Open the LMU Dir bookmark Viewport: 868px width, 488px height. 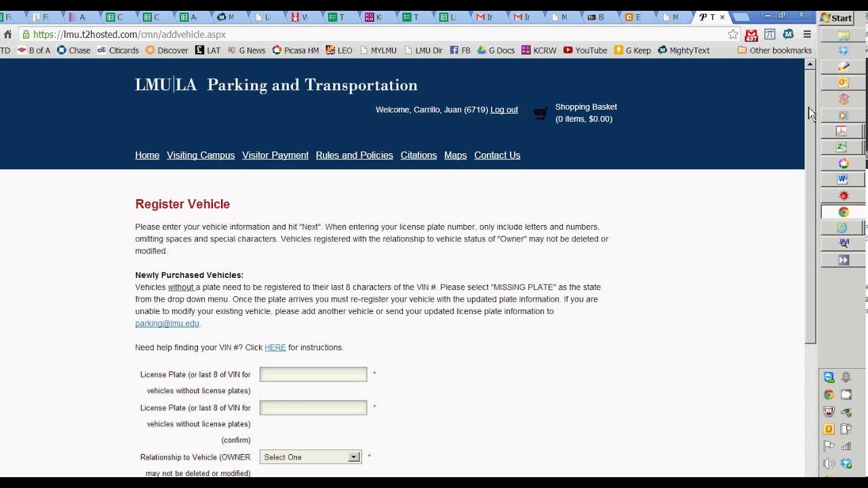click(x=423, y=50)
